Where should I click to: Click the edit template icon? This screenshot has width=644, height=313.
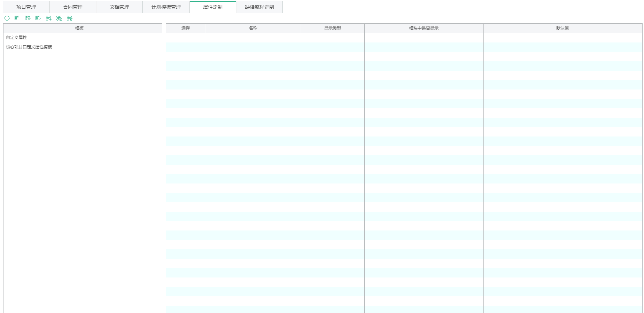click(38, 18)
